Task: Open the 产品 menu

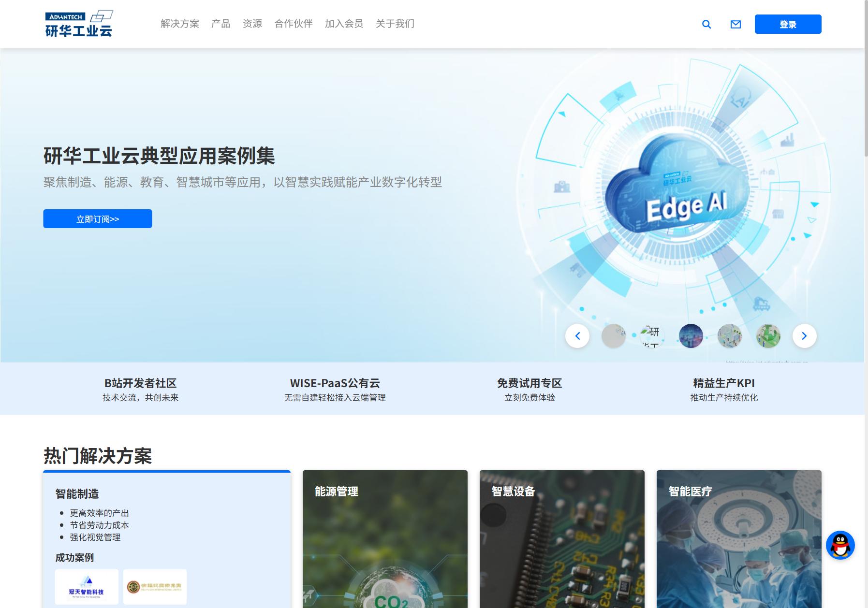Action: point(221,24)
